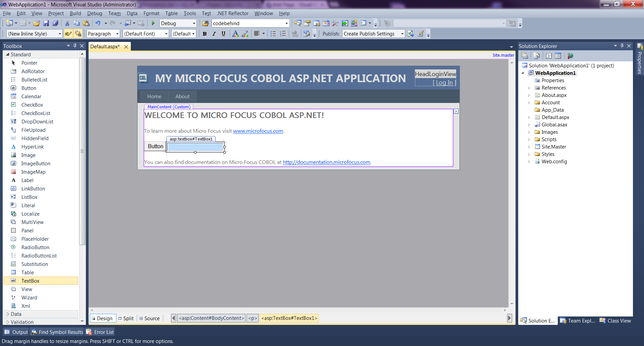Click the Toolbox vertical scrollbar thumb
Image resolution: width=644 pixels, height=346 pixels.
82,152
